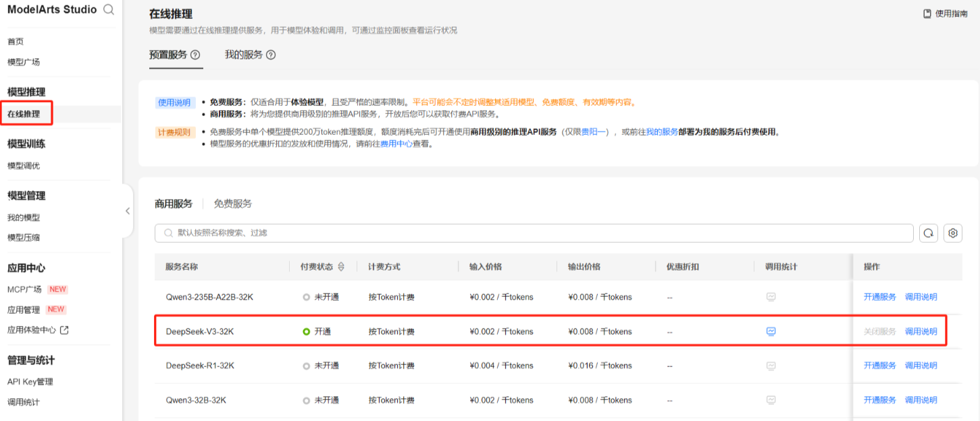This screenshot has width=980, height=421.
Task: Click magnifier icon inside the search field
Action: tap(168, 233)
